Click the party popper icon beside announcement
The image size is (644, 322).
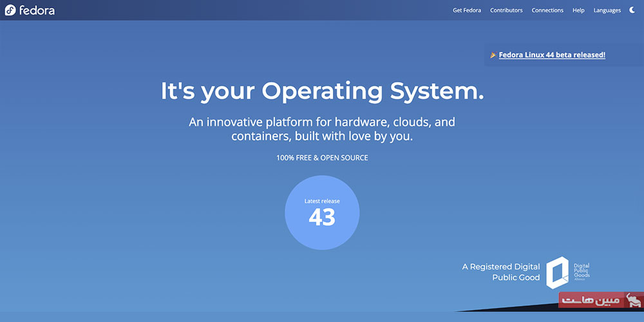point(493,55)
